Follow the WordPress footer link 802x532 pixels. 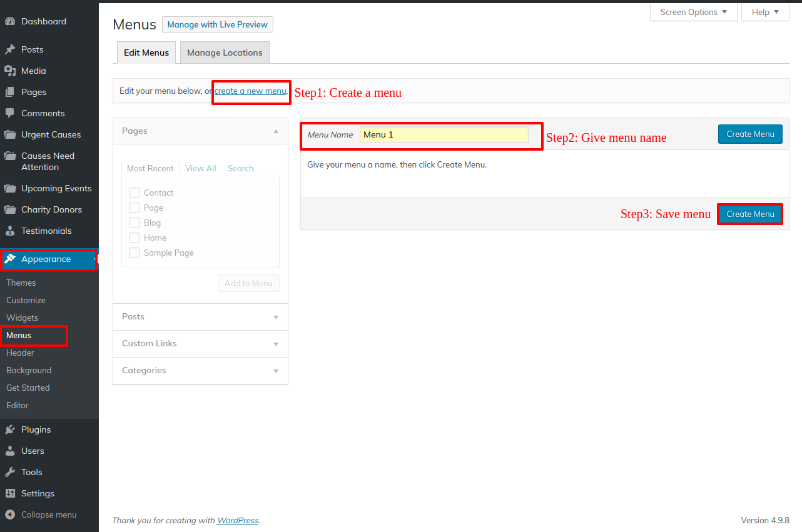[x=238, y=520]
